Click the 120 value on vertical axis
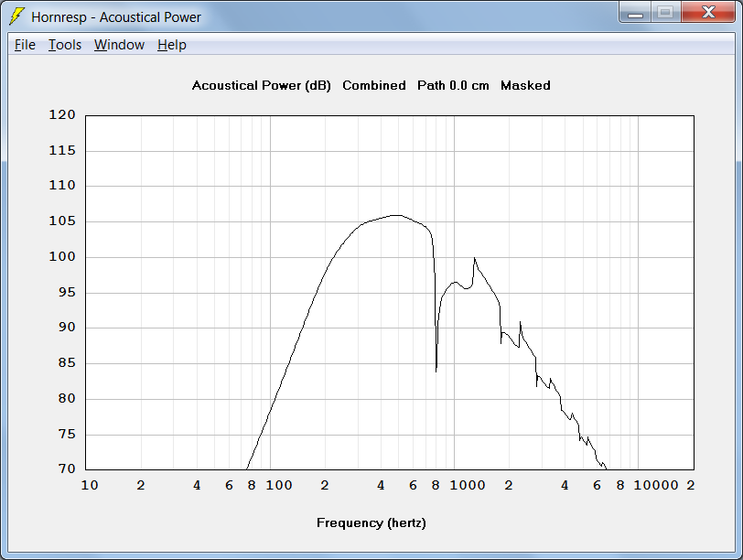 [x=62, y=115]
